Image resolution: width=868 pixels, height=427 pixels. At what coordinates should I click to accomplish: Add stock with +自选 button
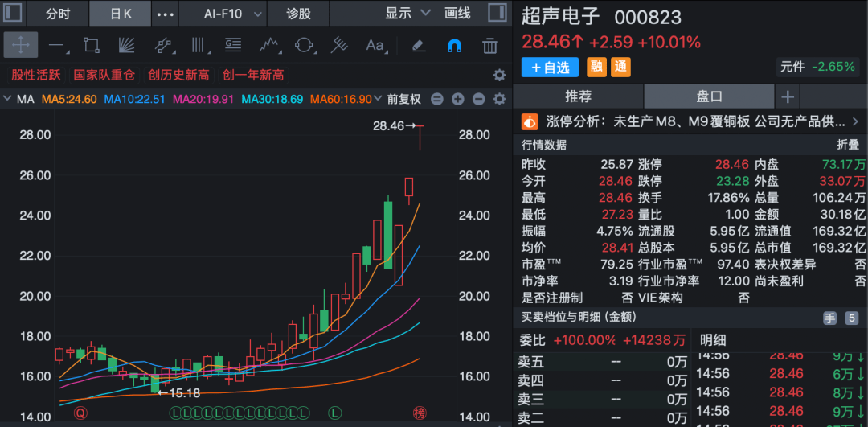pos(550,68)
